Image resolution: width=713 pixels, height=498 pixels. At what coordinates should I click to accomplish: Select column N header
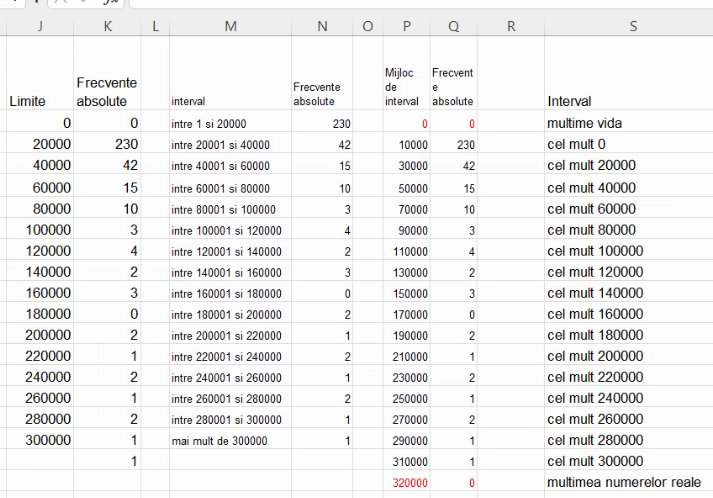[x=322, y=27]
